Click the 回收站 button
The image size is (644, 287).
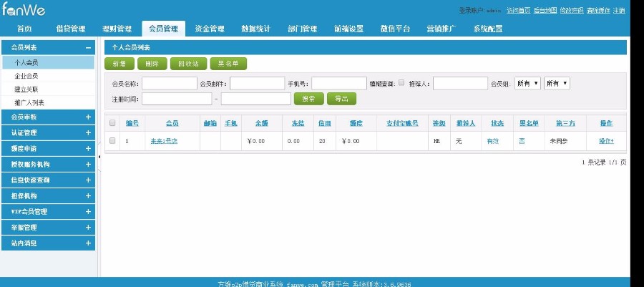click(188, 64)
